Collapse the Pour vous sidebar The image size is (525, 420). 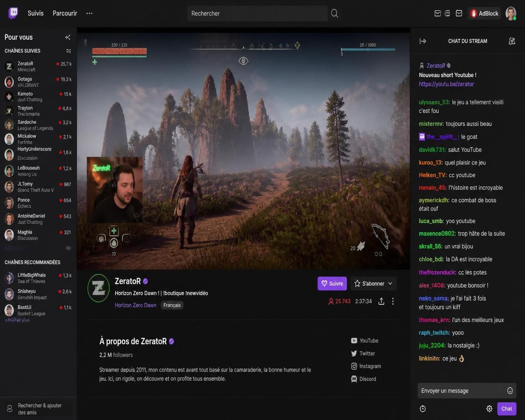[68, 37]
